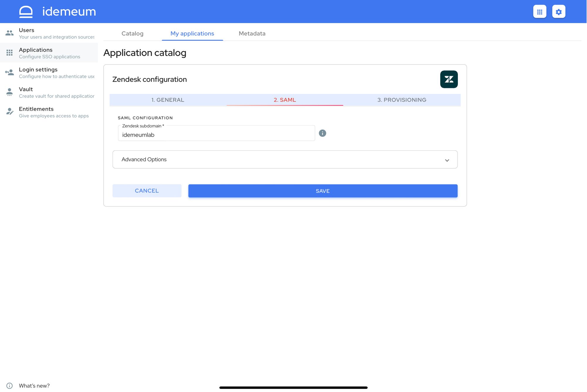The height and width of the screenshot is (392, 587).
Task: Go to step 3. PROVISIONING tab
Action: [402, 100]
